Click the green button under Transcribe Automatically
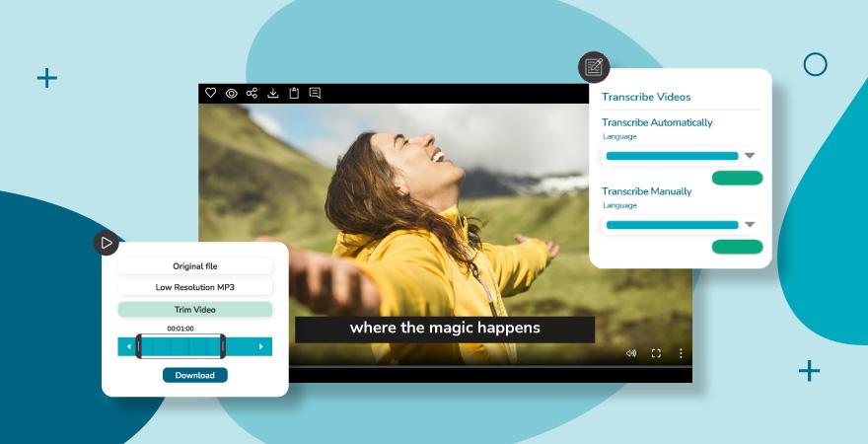The image size is (868, 444). 737,178
